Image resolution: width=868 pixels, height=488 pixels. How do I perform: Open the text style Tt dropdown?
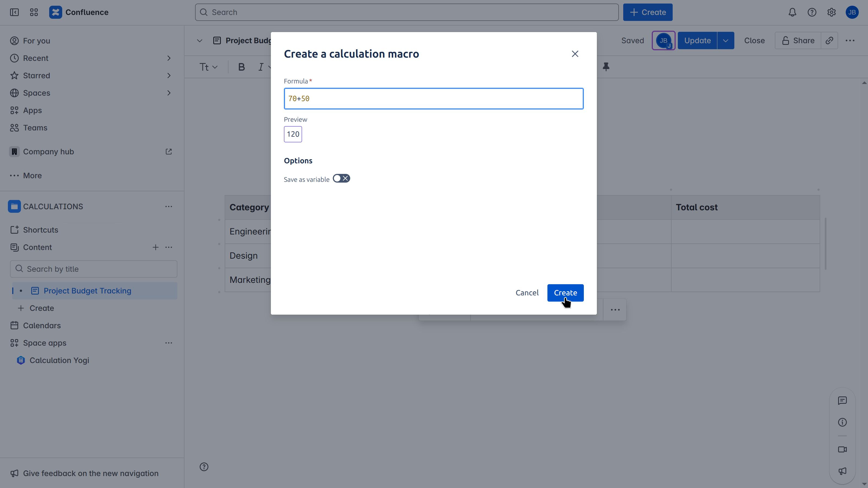tap(208, 67)
